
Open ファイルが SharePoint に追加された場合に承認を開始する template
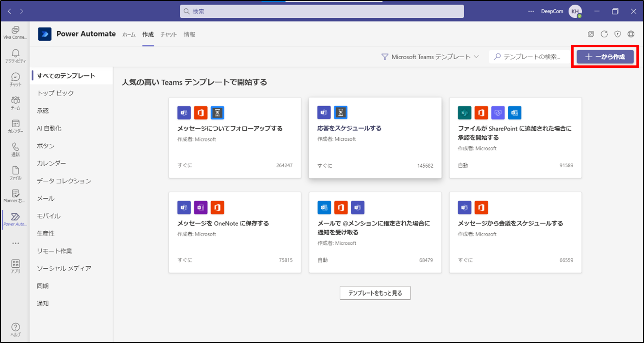tap(515, 138)
